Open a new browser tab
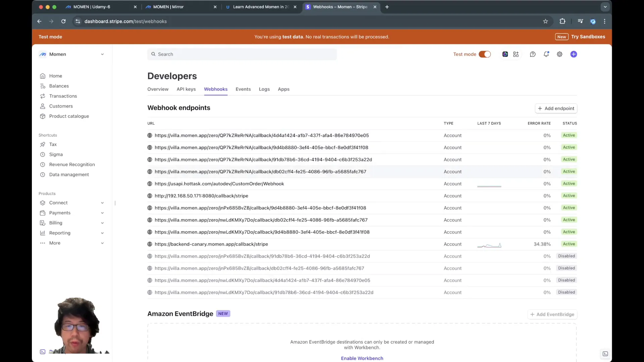This screenshot has width=644, height=362. [x=387, y=7]
